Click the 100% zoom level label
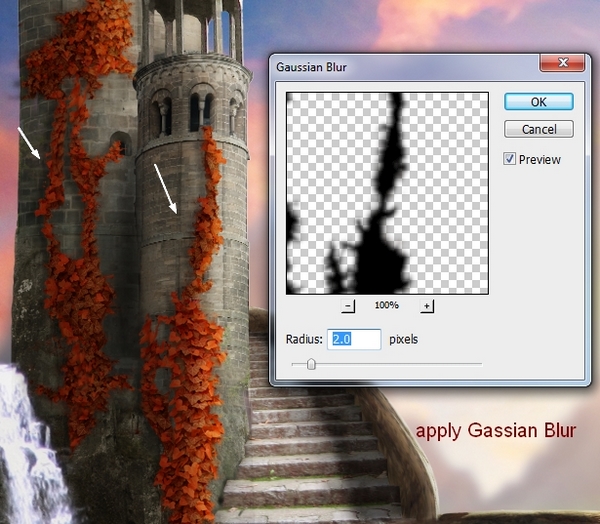 pyautogui.click(x=387, y=306)
